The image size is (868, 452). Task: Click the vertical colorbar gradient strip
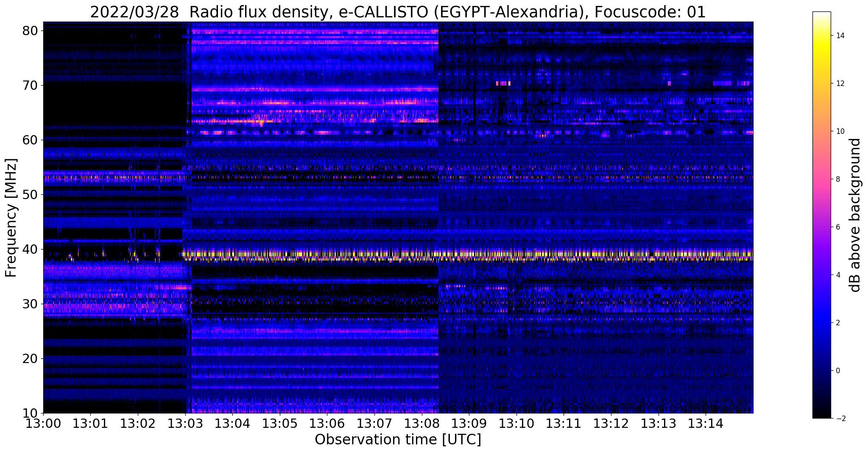pos(821,215)
